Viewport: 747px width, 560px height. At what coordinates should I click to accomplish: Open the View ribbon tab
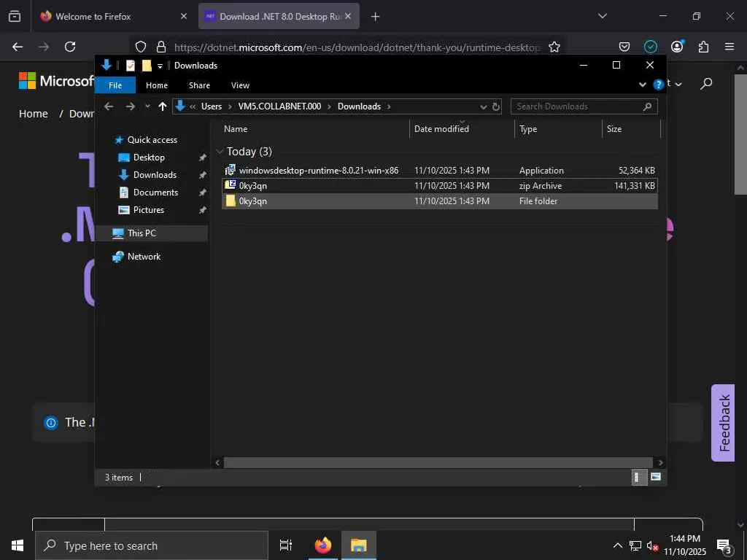pos(240,85)
